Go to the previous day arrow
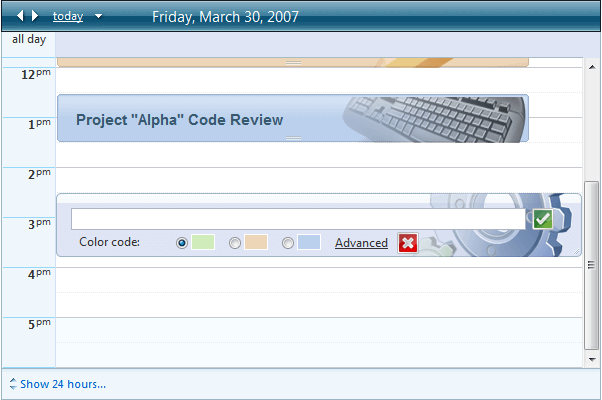 pos(22,16)
